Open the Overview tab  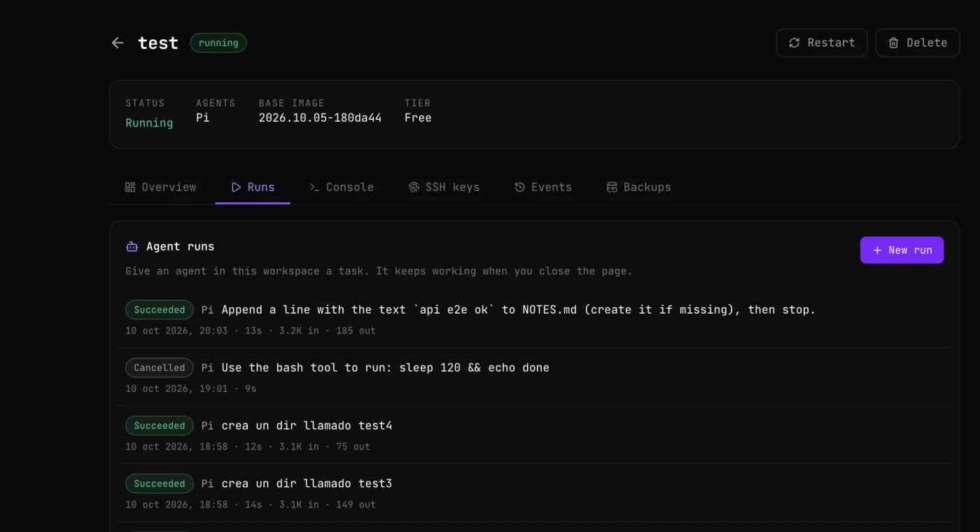[x=161, y=187]
